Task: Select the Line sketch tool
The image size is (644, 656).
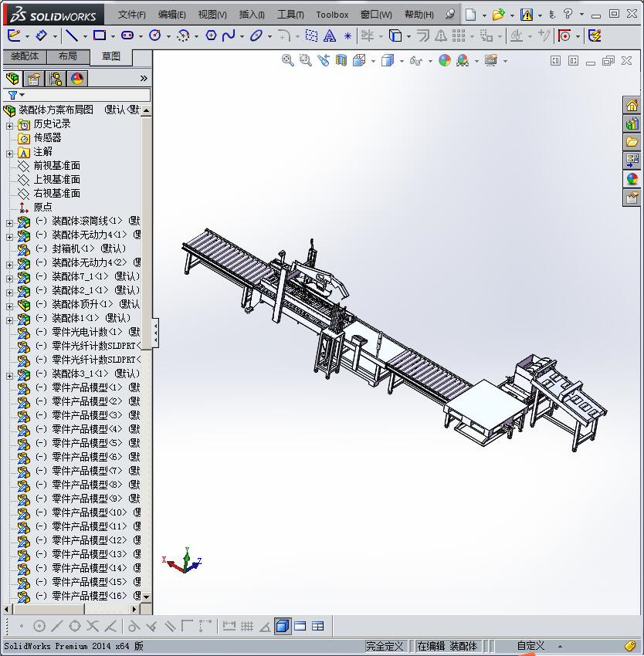Action: click(71, 36)
